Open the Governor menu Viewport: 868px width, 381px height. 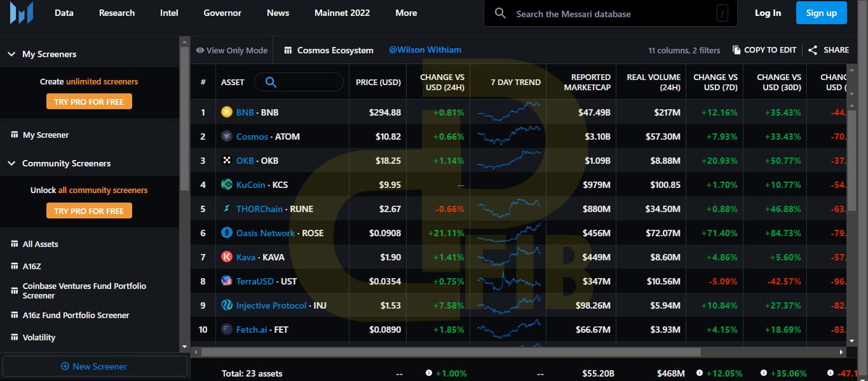tap(222, 13)
